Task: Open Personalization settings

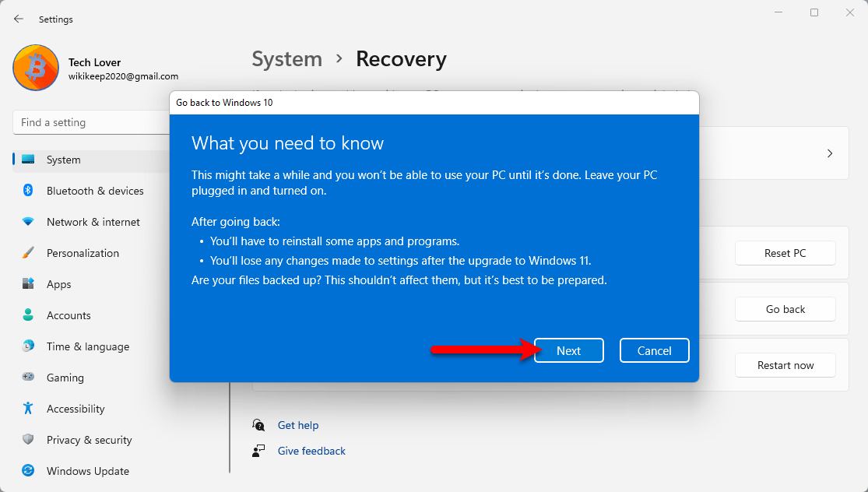Action: 83,253
